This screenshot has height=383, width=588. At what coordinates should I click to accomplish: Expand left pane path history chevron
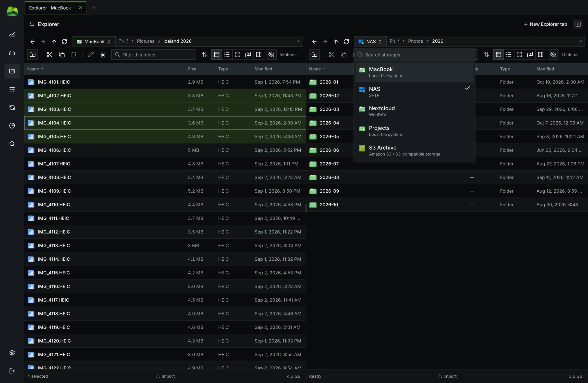click(x=298, y=41)
